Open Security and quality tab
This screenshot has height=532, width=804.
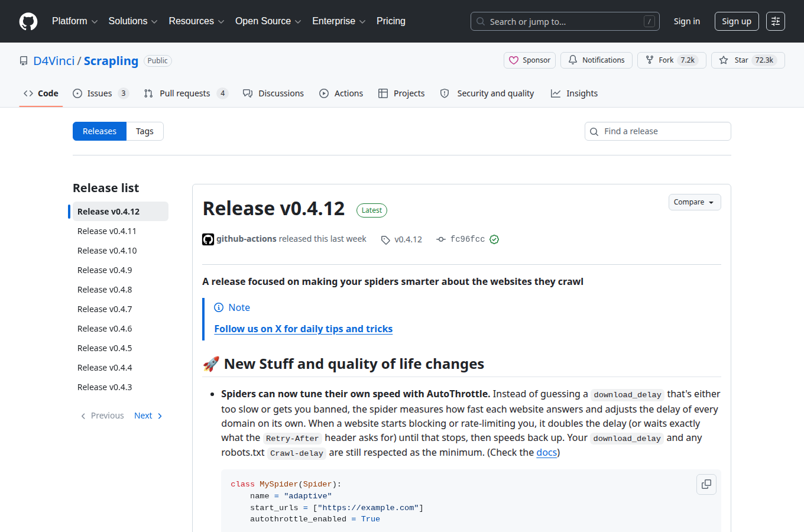(x=487, y=93)
